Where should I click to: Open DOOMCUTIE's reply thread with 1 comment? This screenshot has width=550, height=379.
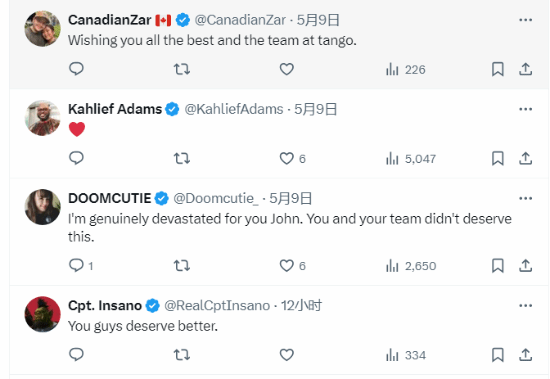(x=81, y=266)
